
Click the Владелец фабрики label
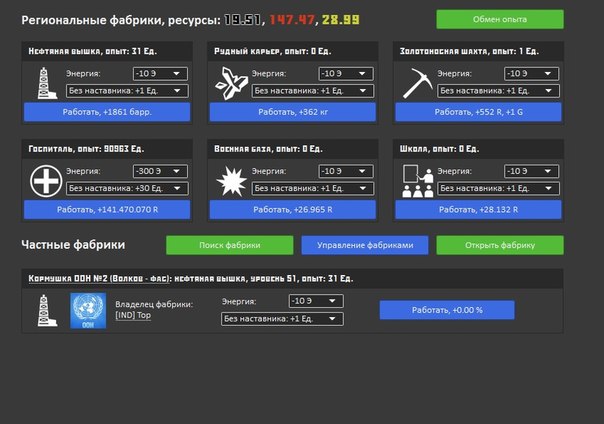point(154,304)
